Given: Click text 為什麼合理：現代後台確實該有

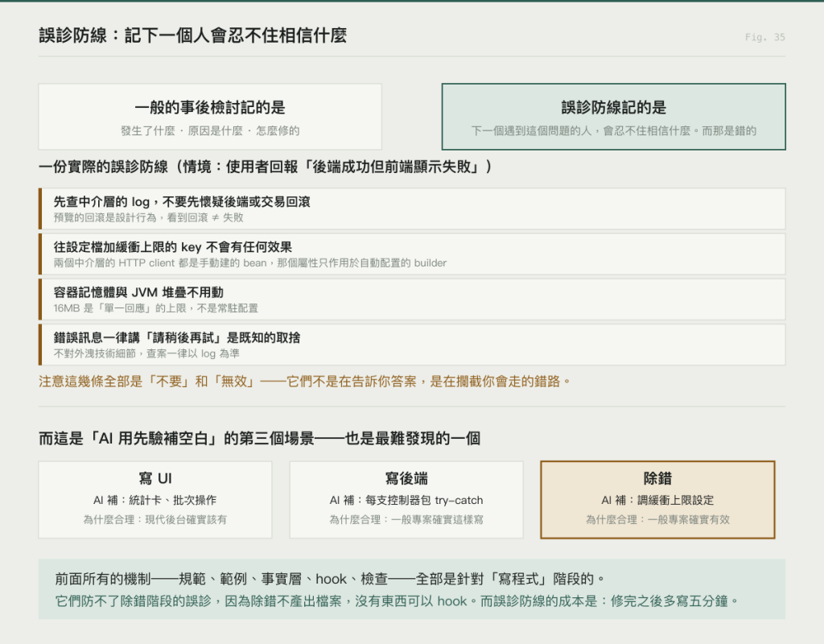Looking at the screenshot, I should point(155,519).
